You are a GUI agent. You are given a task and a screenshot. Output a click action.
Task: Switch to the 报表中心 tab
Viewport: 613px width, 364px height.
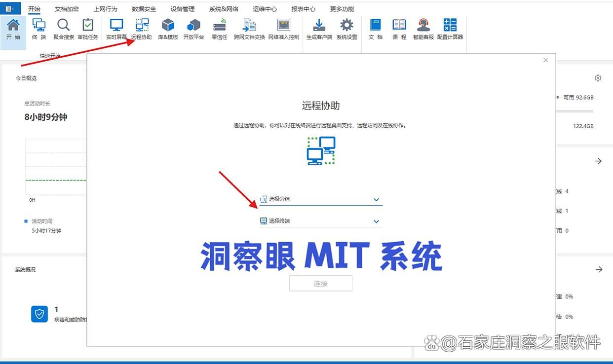point(303,9)
